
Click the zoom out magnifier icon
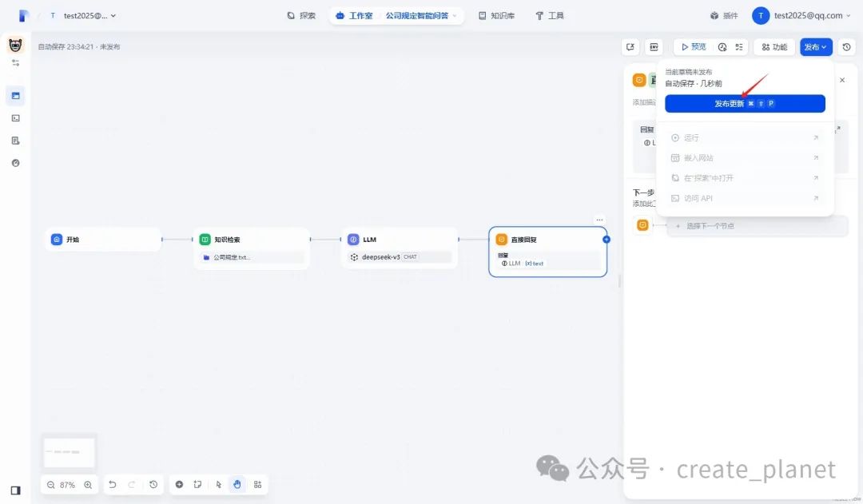click(50, 485)
